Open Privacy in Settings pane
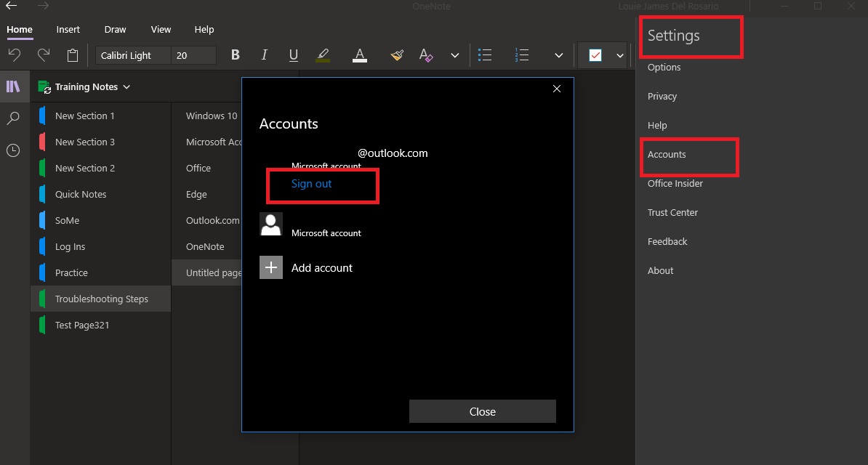 click(x=662, y=97)
